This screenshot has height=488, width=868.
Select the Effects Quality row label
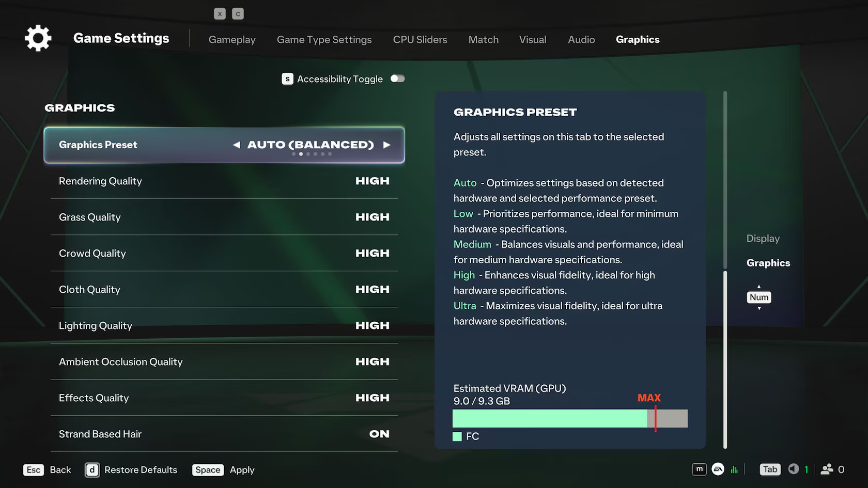pos(94,398)
